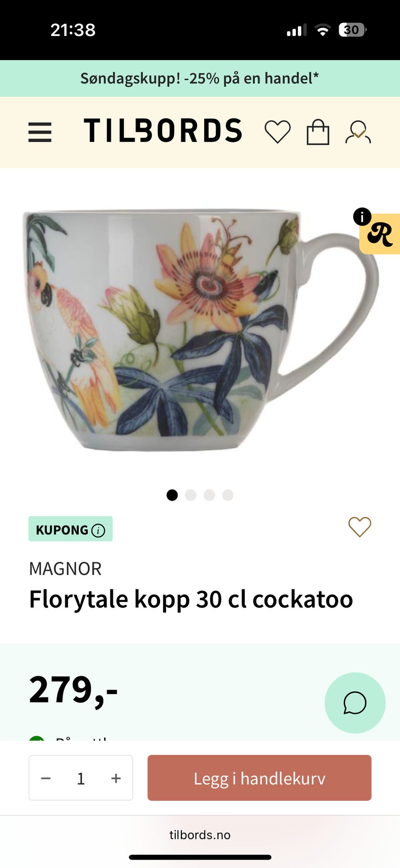Image resolution: width=400 pixels, height=868 pixels.
Task: Go to the fourth product image dot
Action: (227, 495)
